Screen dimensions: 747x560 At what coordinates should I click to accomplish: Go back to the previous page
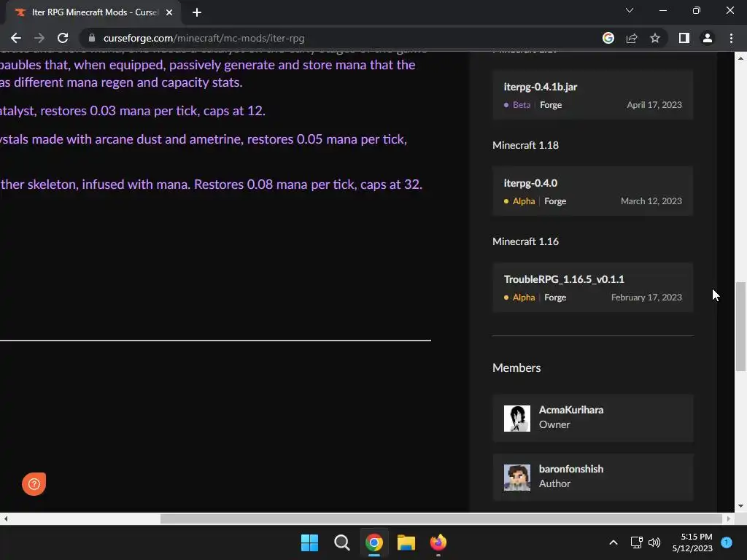click(16, 38)
